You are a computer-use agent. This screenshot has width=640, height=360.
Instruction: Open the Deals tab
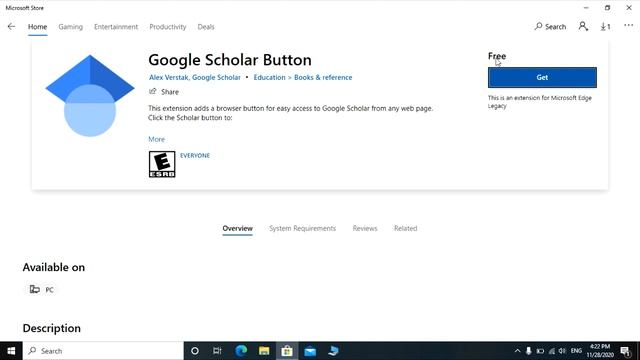tap(206, 27)
